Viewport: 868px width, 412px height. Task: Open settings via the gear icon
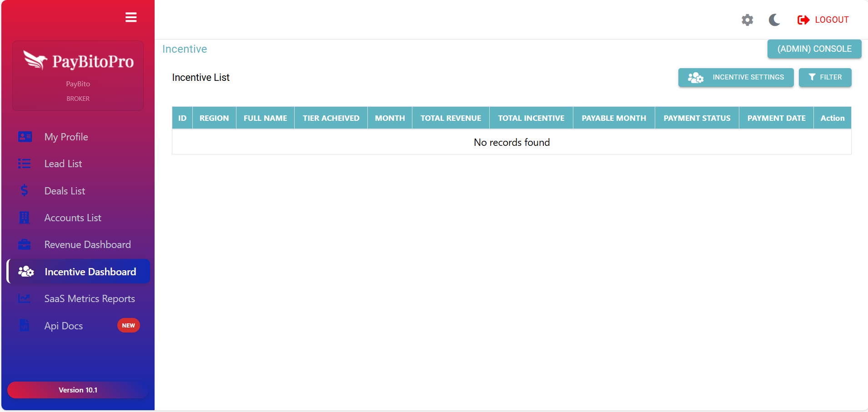tap(747, 20)
